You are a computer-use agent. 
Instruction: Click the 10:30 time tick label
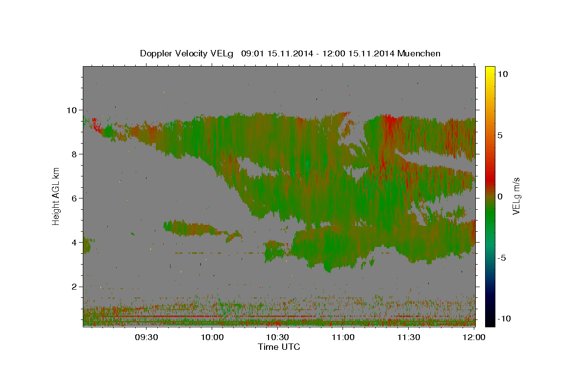coord(277,337)
